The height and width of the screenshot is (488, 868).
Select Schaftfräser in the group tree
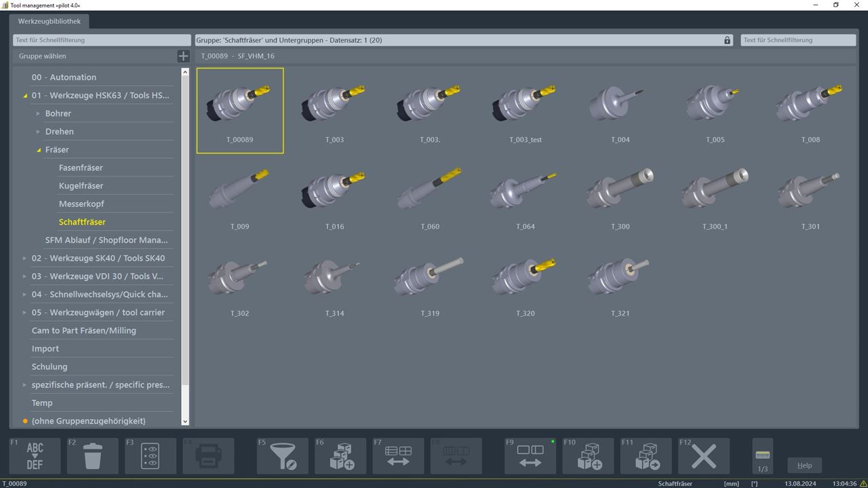(x=82, y=221)
